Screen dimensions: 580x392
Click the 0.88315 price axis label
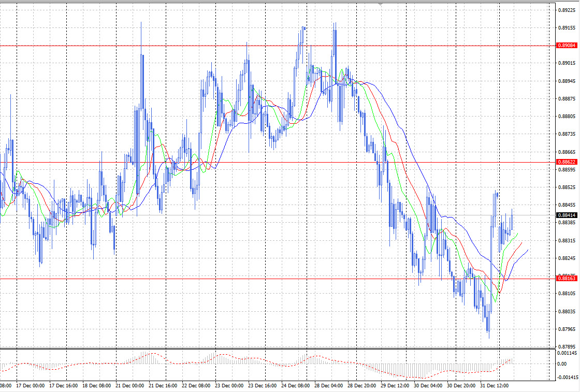pyautogui.click(x=567, y=240)
